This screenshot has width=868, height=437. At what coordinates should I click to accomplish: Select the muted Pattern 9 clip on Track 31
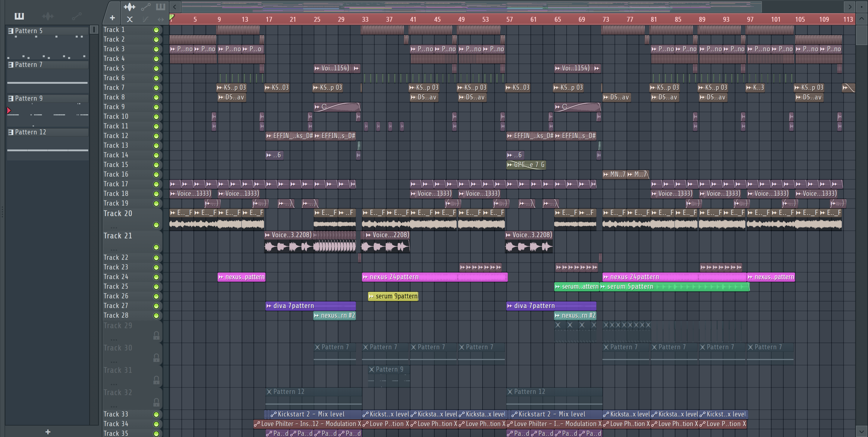tap(389, 376)
